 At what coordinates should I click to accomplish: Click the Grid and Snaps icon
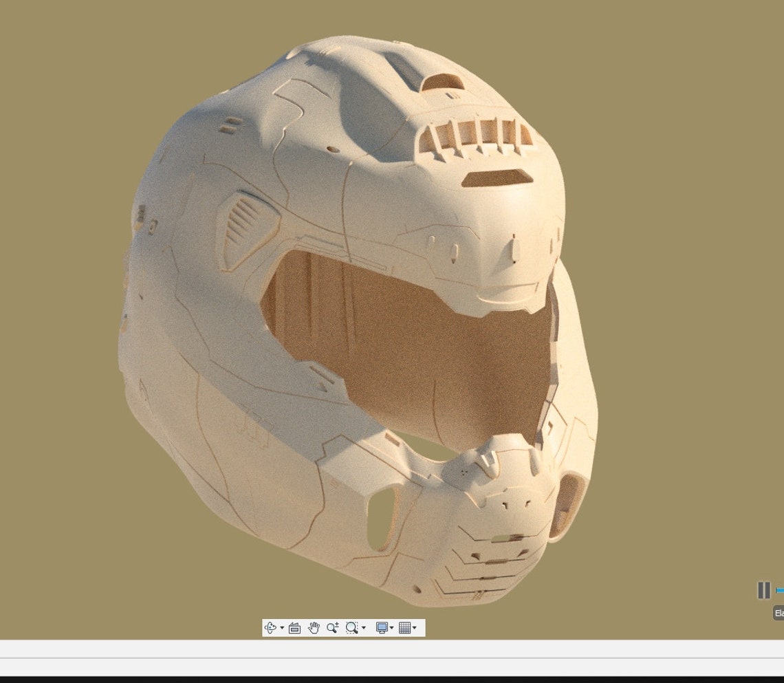click(x=405, y=627)
